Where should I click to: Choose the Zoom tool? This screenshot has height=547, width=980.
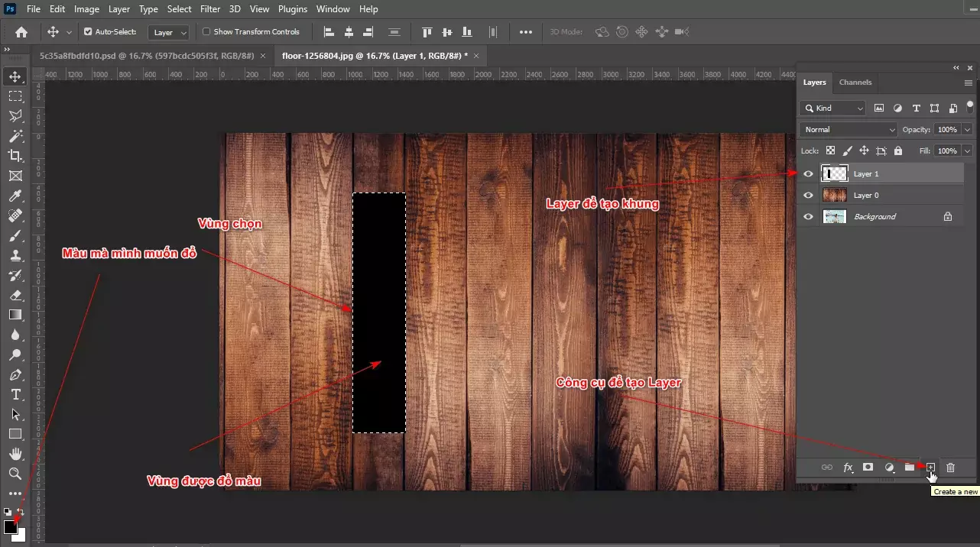[15, 474]
